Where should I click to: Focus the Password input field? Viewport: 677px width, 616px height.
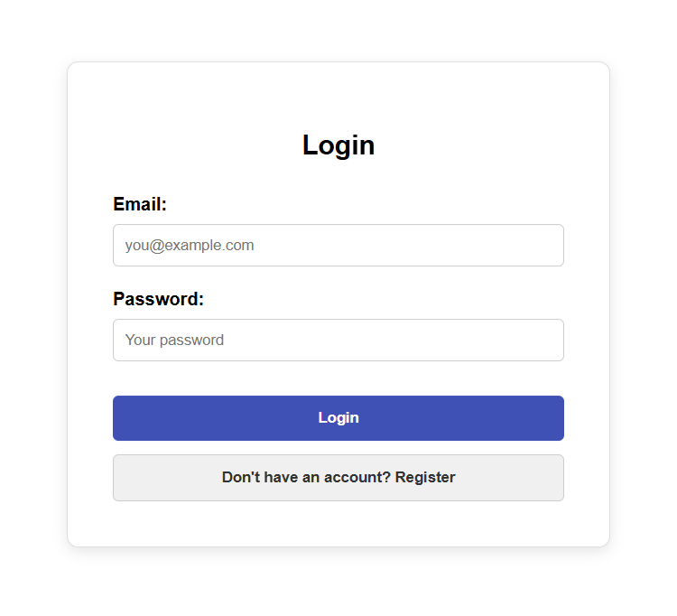point(338,341)
